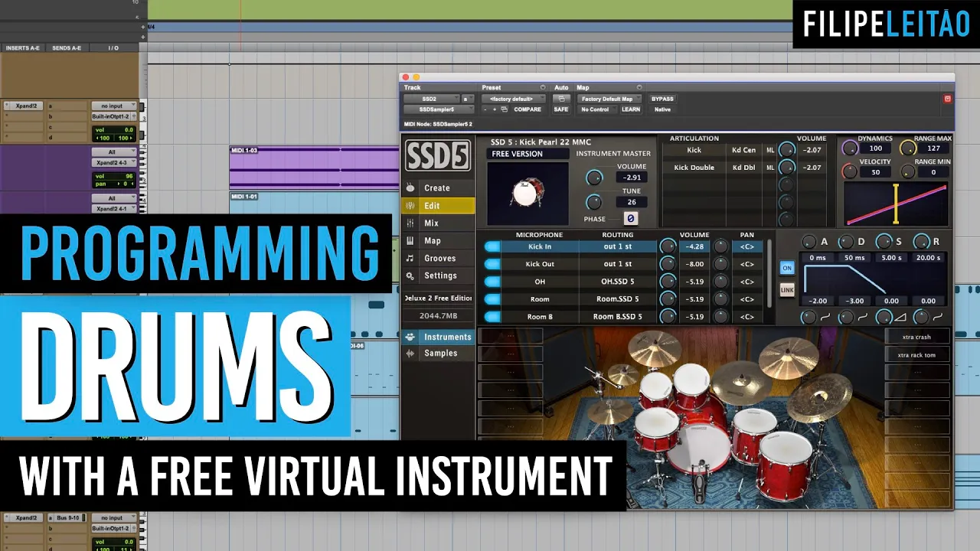
Task: Click the preset minus (previous preset) button
Action: pyautogui.click(x=485, y=109)
